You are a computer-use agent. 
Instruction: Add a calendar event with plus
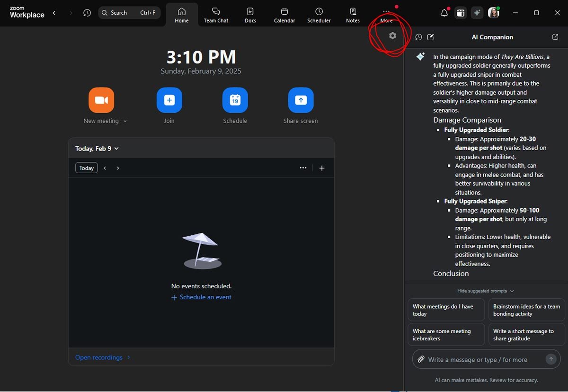(x=322, y=168)
